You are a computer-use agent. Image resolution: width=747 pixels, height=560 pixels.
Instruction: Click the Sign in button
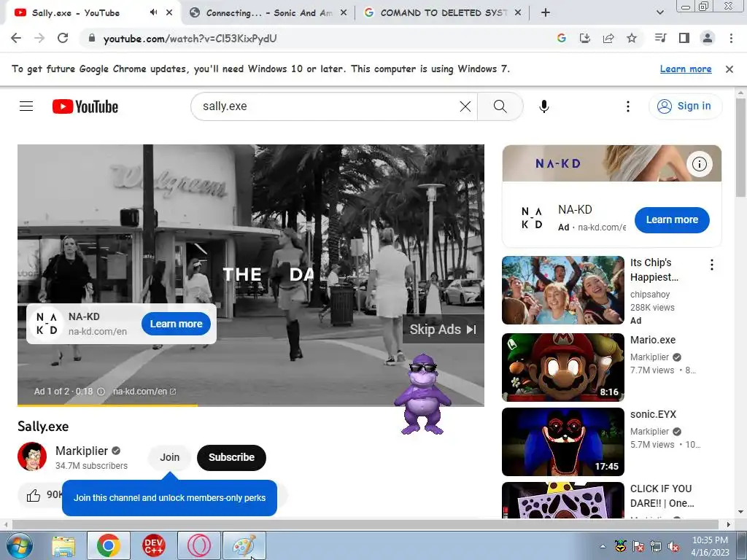coord(685,106)
